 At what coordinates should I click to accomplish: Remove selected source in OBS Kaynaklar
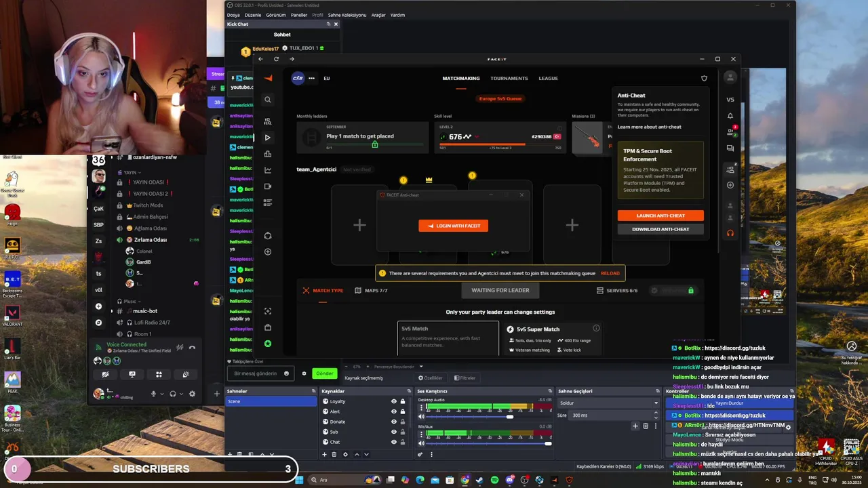(334, 454)
